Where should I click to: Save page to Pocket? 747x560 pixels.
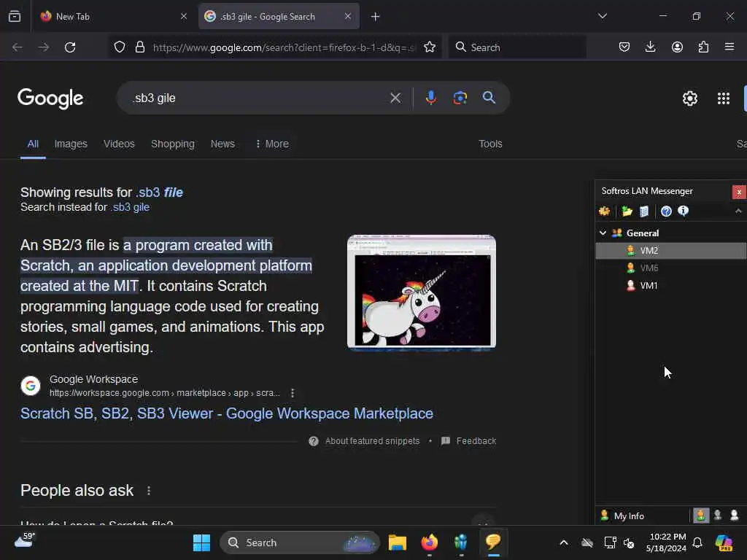(624, 47)
